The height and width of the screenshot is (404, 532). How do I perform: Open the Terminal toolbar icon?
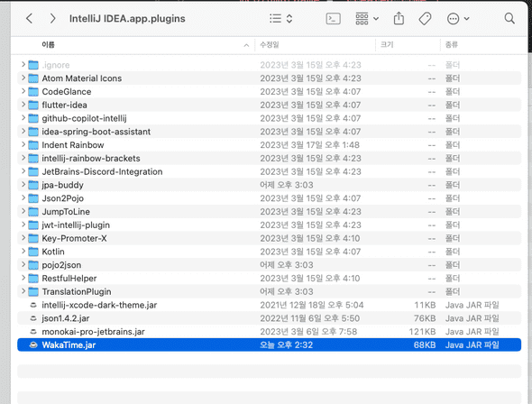[333, 19]
